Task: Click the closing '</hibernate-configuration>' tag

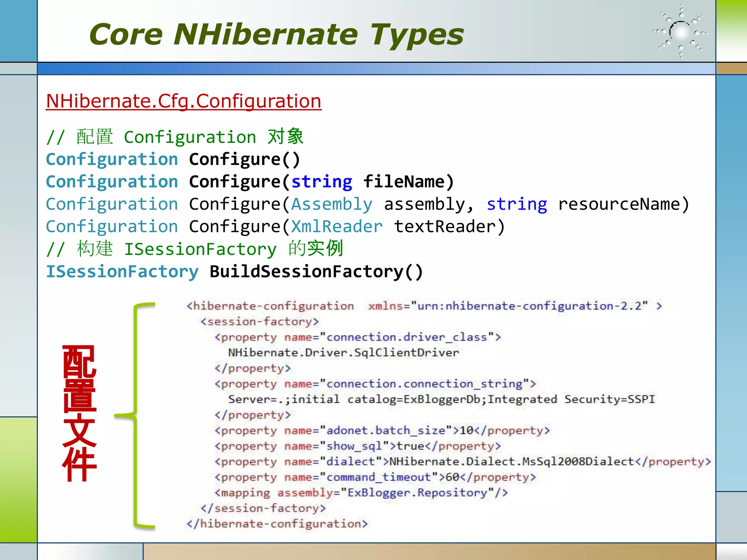Action: coord(277,524)
